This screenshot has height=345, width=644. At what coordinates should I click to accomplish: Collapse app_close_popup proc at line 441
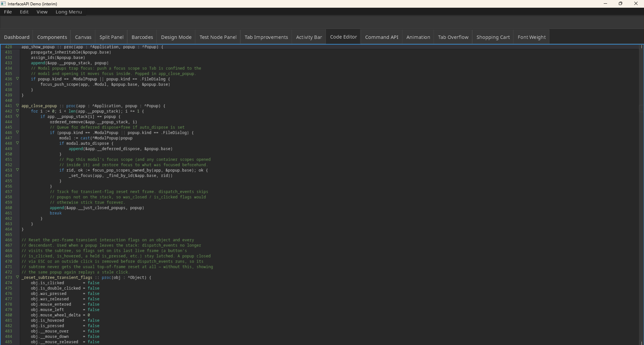(17, 106)
